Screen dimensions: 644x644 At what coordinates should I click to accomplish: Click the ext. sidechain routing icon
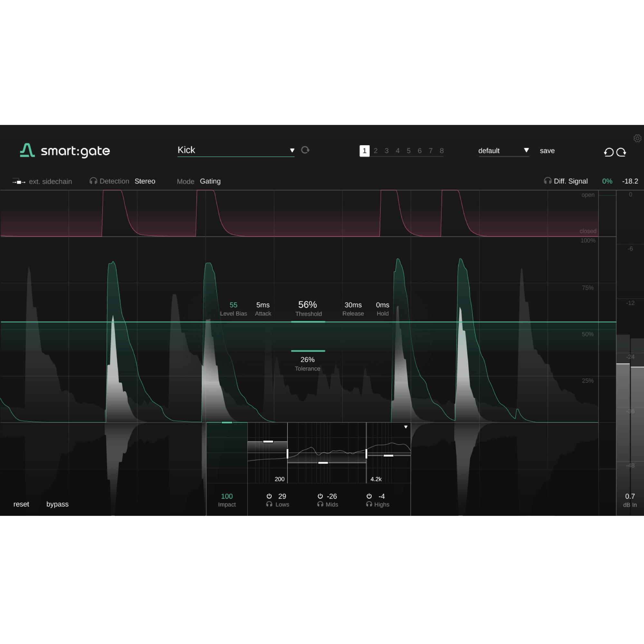[x=19, y=182]
